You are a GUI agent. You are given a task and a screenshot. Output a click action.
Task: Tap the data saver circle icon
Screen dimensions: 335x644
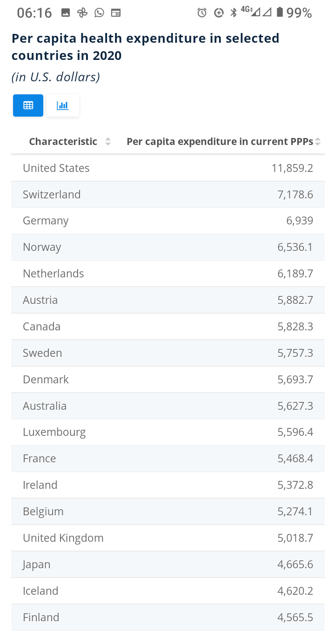219,13
